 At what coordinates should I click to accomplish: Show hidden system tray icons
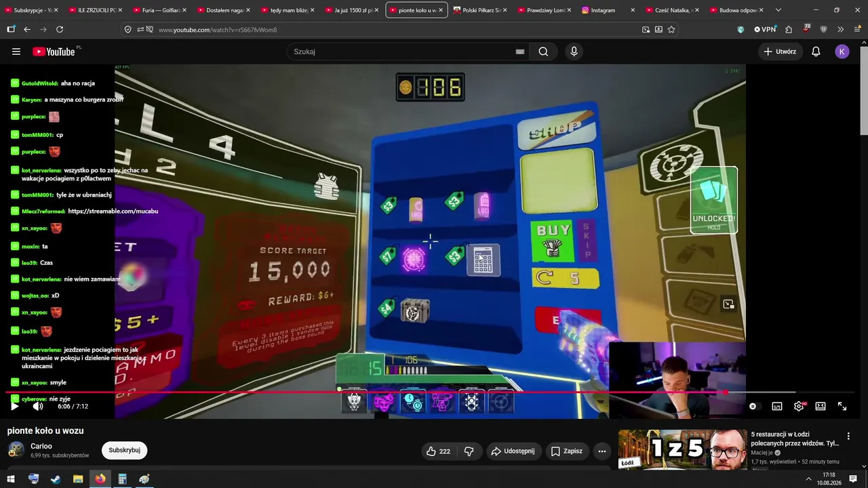point(808,479)
